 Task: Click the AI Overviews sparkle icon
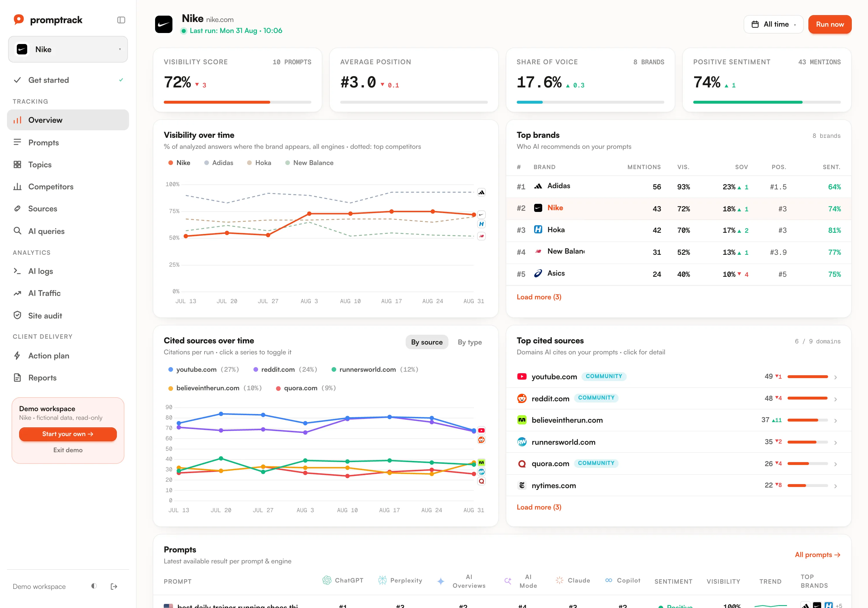point(441,582)
